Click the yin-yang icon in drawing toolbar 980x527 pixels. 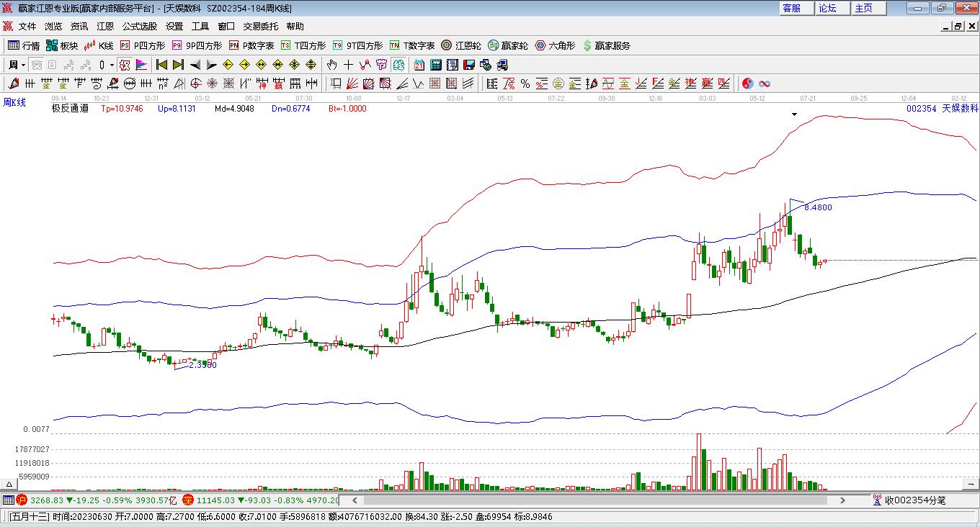click(x=747, y=84)
